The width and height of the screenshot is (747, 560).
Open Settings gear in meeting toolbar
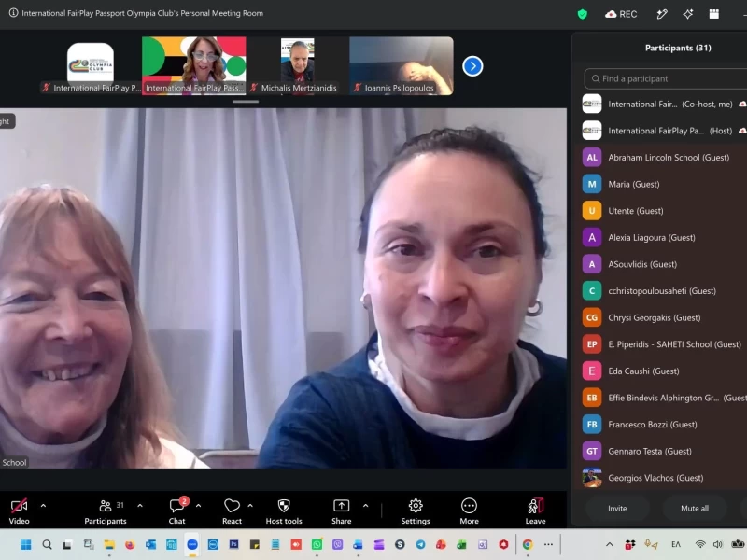(416, 511)
